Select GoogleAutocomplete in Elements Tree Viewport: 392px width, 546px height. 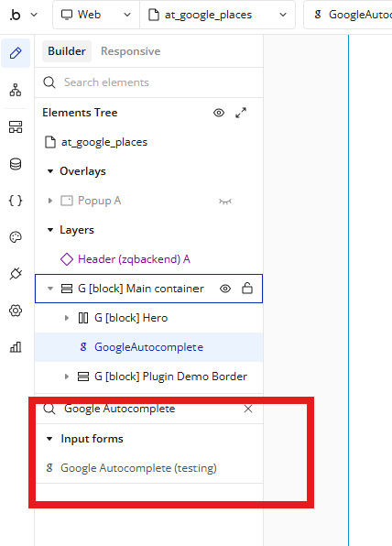149,347
